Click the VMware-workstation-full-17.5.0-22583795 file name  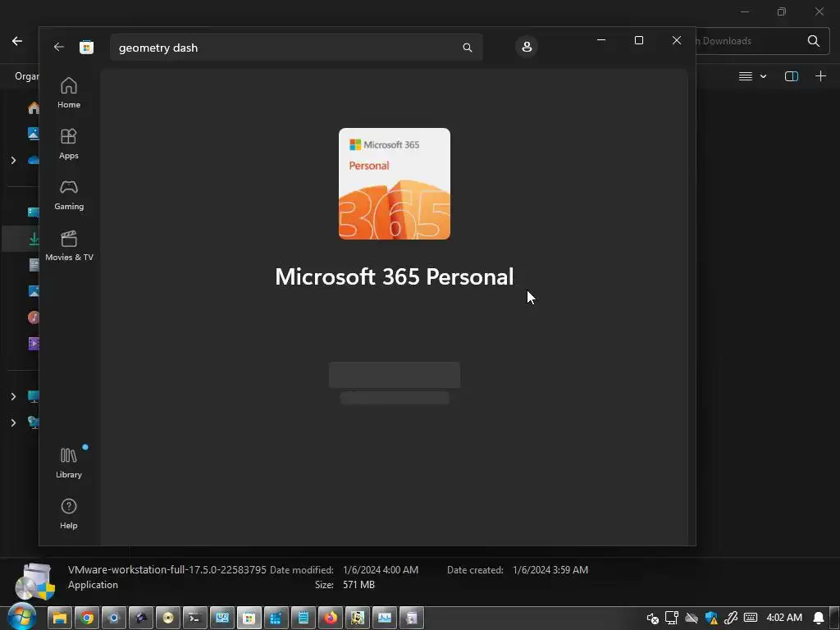click(167, 569)
